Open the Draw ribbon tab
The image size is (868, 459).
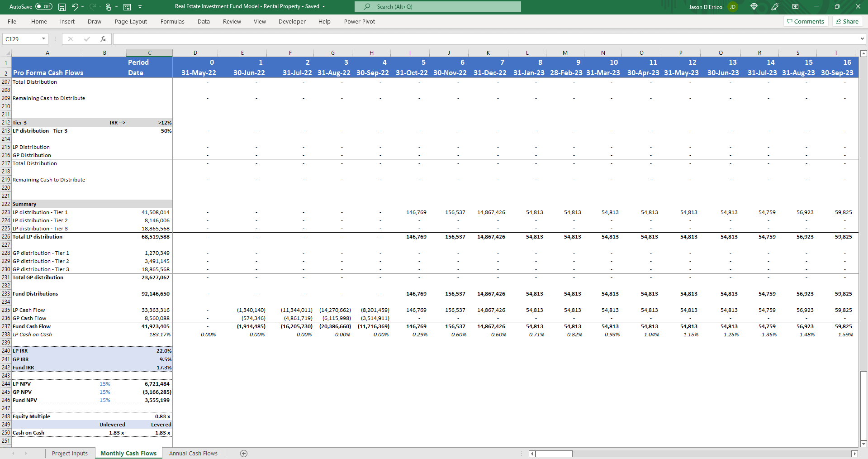click(95, 21)
